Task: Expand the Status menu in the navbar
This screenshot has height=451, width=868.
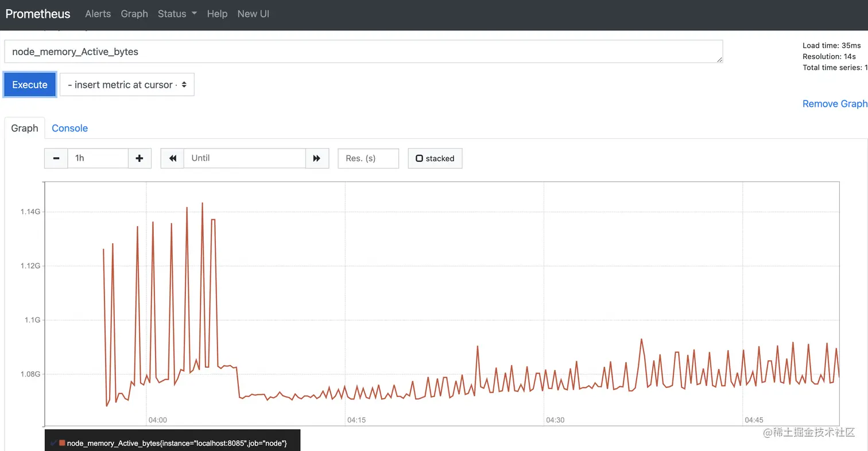Action: 177,14
